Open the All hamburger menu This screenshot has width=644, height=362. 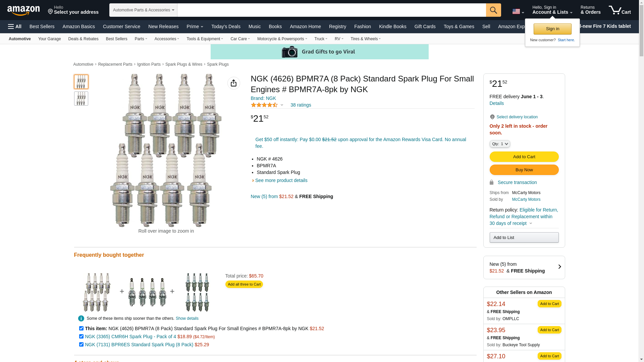(x=15, y=26)
